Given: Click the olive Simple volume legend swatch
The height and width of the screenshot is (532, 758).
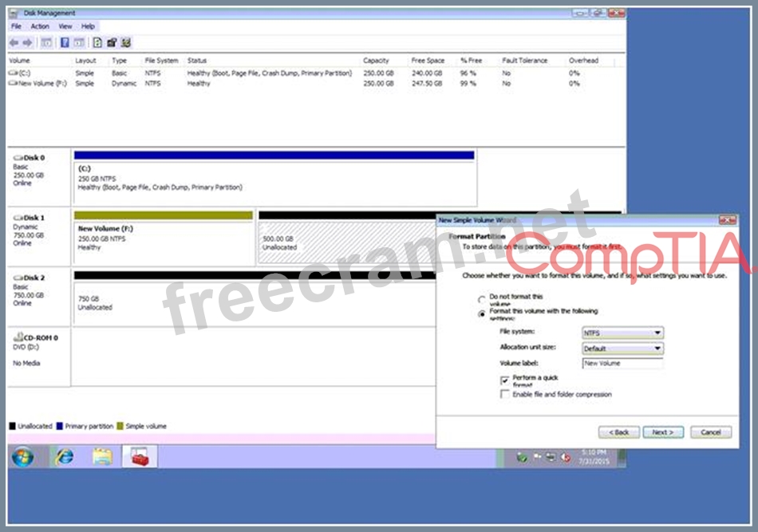Looking at the screenshot, I should [120, 426].
